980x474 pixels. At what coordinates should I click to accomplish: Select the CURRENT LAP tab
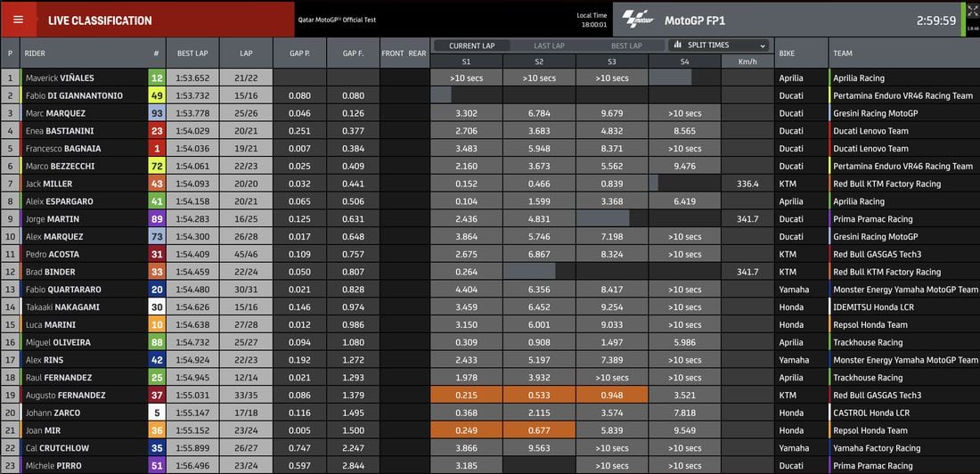click(x=472, y=45)
